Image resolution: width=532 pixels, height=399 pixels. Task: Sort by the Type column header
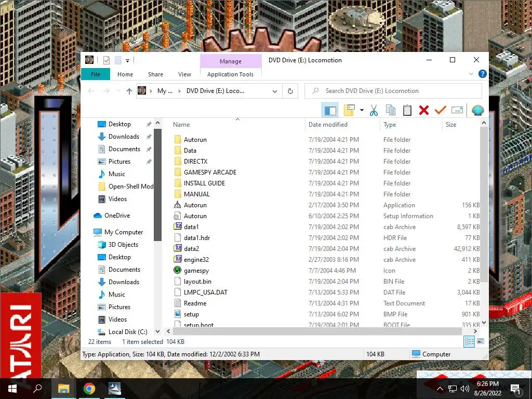411,125
